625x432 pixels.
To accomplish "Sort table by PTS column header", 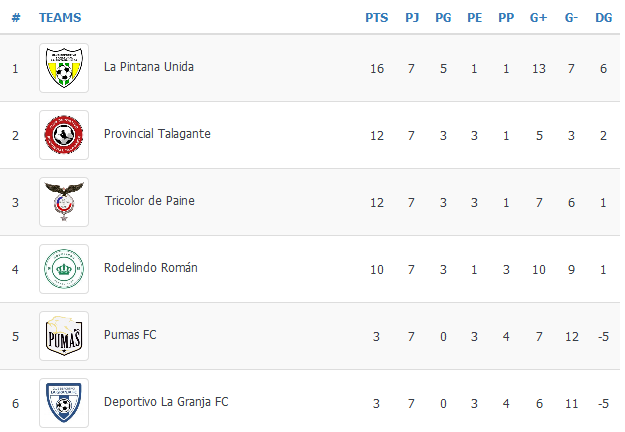I will pyautogui.click(x=377, y=18).
